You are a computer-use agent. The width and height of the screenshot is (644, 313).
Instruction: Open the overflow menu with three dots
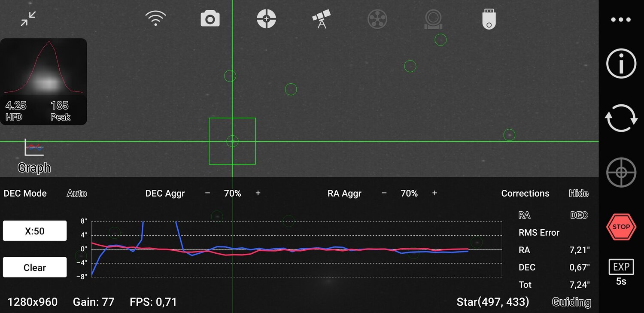click(x=620, y=19)
